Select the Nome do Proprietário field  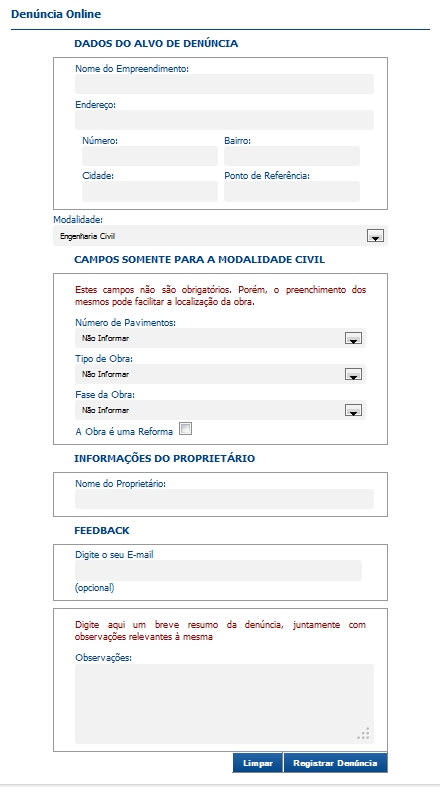click(x=224, y=499)
